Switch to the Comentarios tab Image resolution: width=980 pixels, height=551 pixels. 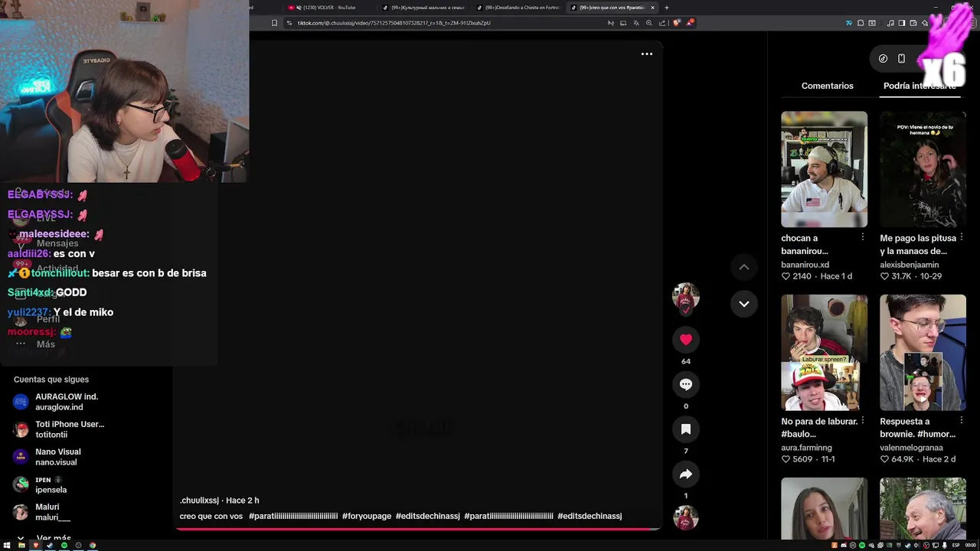click(x=827, y=86)
